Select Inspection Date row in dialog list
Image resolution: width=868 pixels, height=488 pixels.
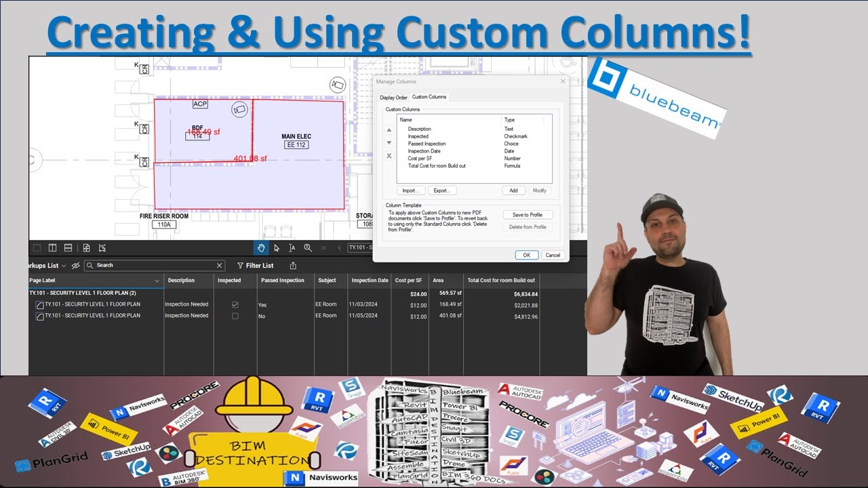point(475,151)
